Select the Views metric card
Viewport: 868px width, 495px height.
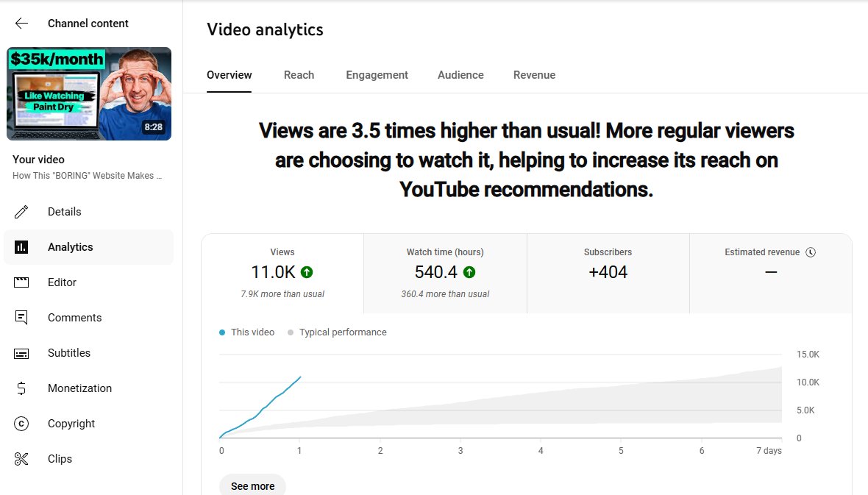tap(282, 274)
